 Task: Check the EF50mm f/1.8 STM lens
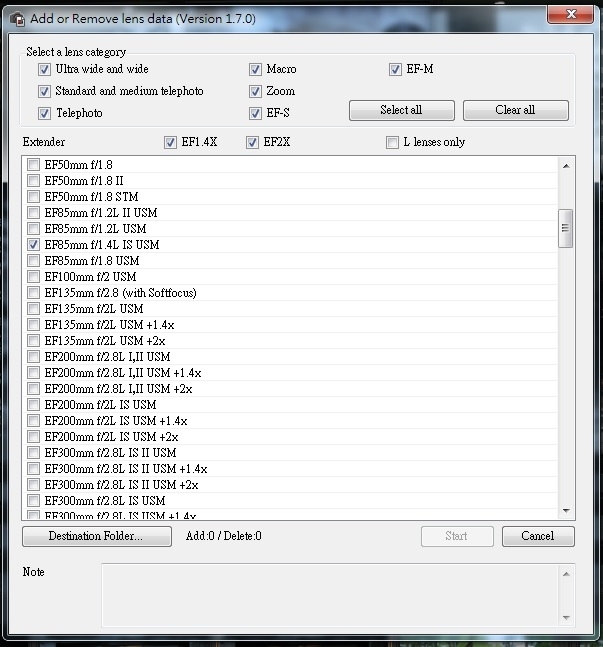click(33, 196)
